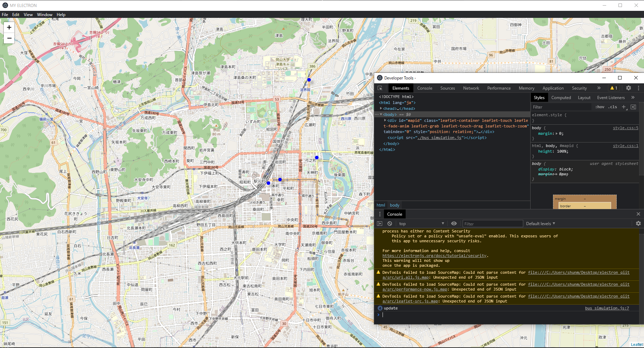Open console settings gear in drawer
The image size is (644, 348).
tap(638, 224)
